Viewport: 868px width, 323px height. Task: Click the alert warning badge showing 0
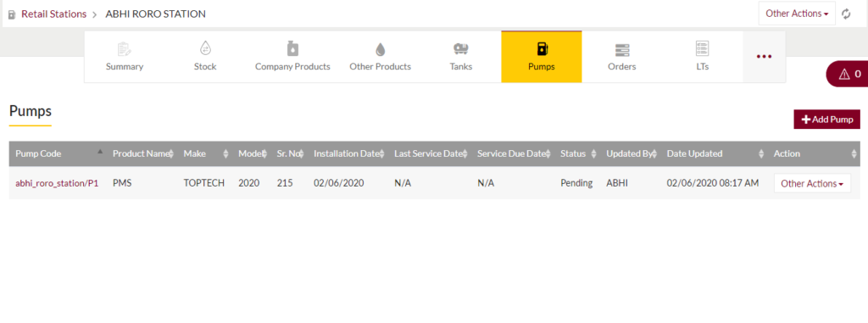(847, 74)
